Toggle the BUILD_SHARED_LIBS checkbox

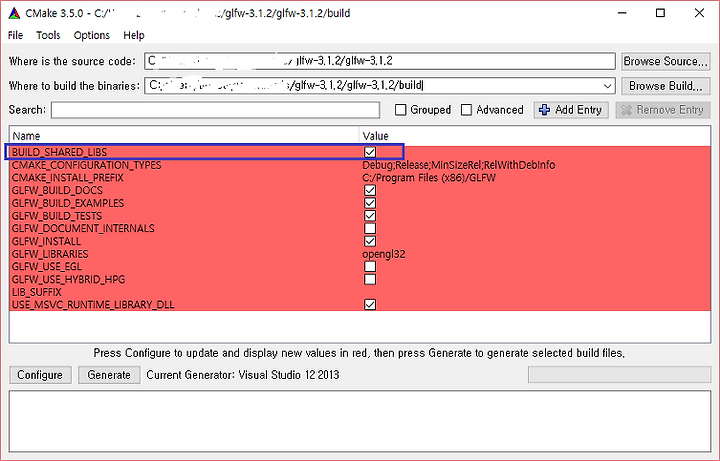point(370,152)
